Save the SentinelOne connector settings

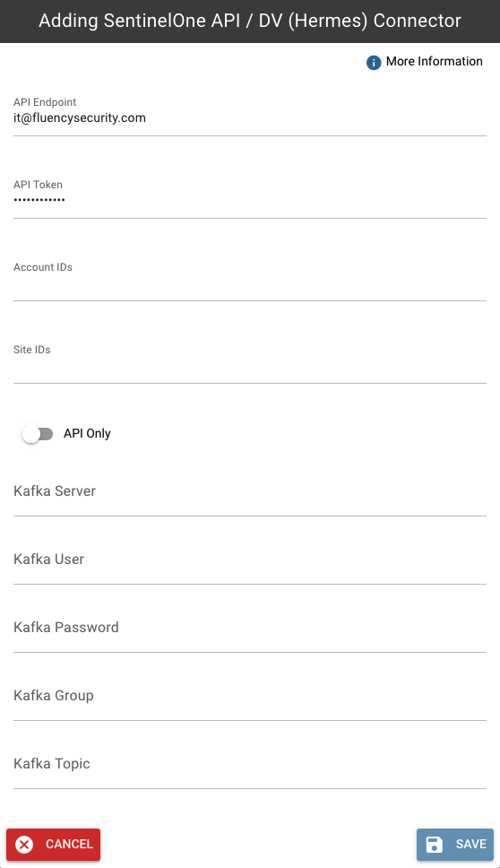pos(454,844)
